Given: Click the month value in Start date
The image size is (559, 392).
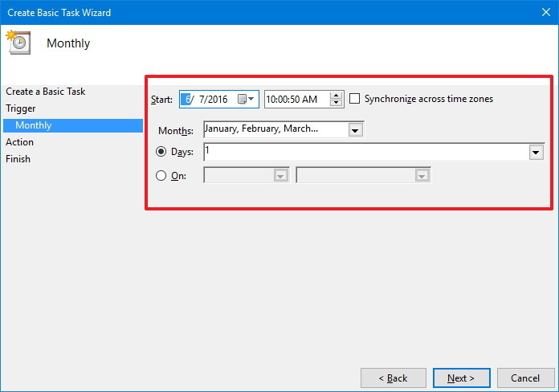Looking at the screenshot, I should pos(187,99).
